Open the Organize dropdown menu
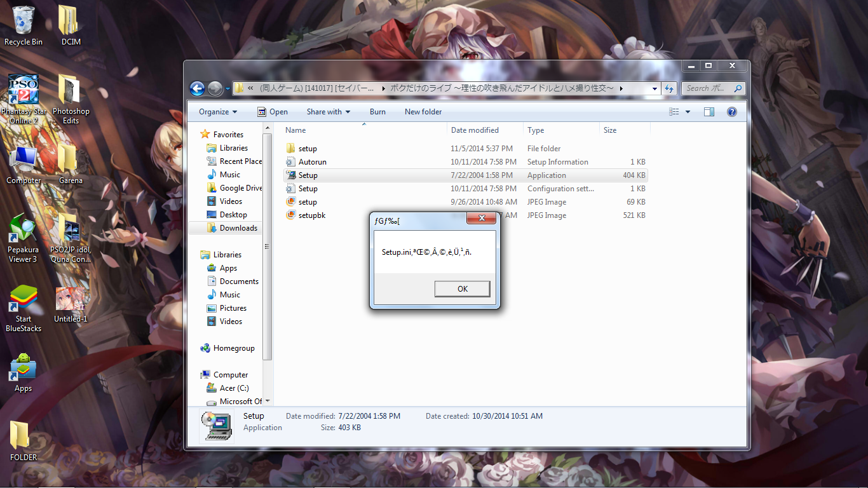Viewport: 868px width, 488px height. pos(218,112)
